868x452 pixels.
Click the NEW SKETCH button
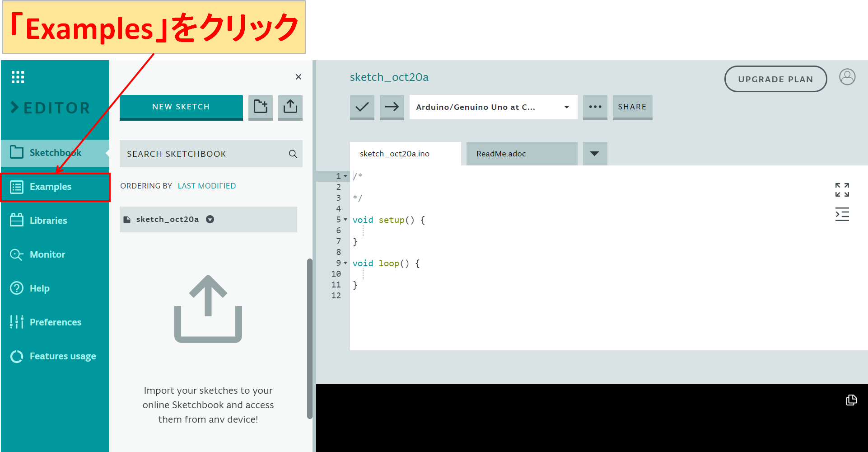coord(181,107)
